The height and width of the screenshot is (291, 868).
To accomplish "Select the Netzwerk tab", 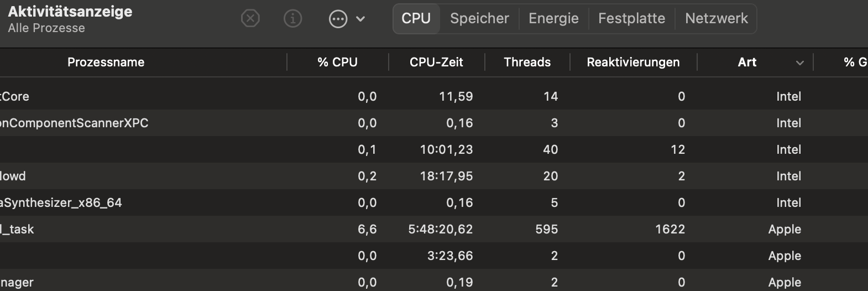I will [716, 18].
